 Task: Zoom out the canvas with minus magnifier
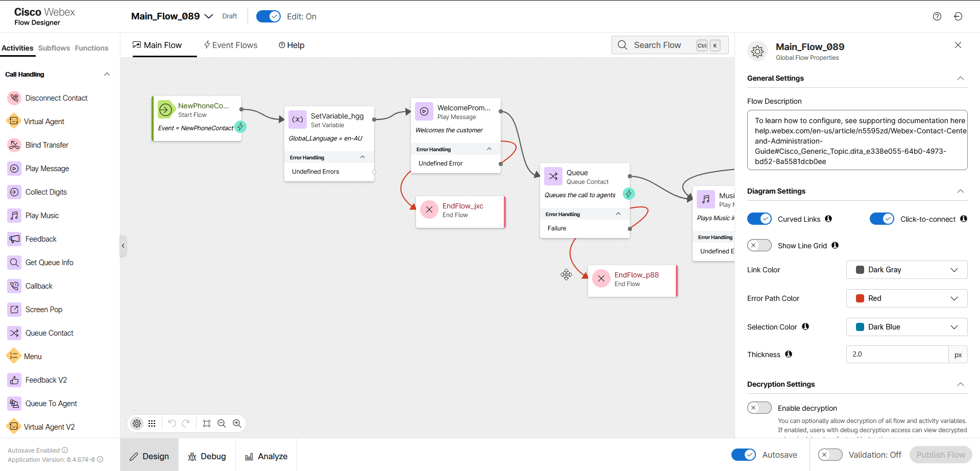coord(222,423)
